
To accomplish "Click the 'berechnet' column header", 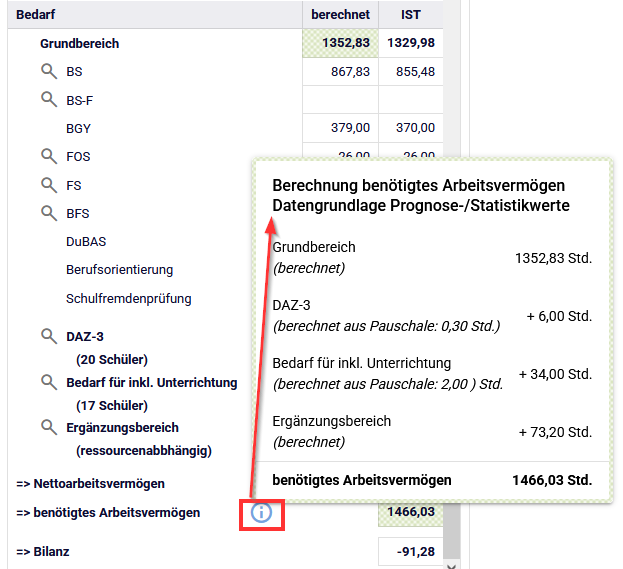I will click(340, 15).
